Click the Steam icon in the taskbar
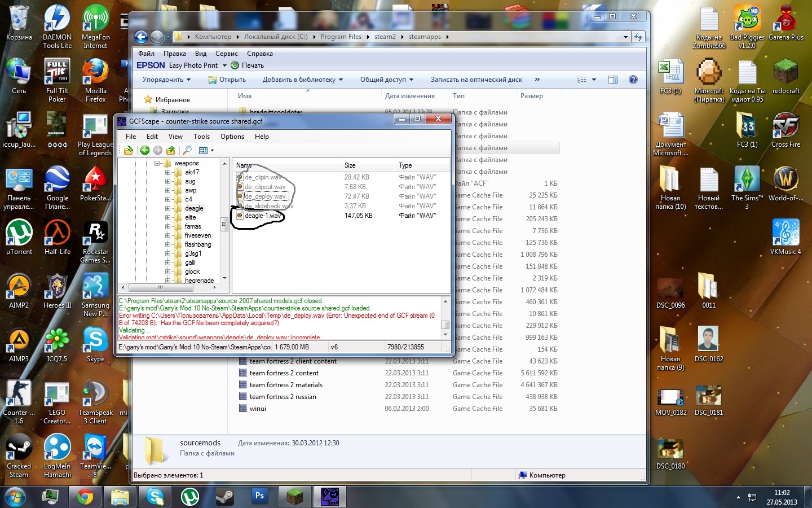 (225, 497)
